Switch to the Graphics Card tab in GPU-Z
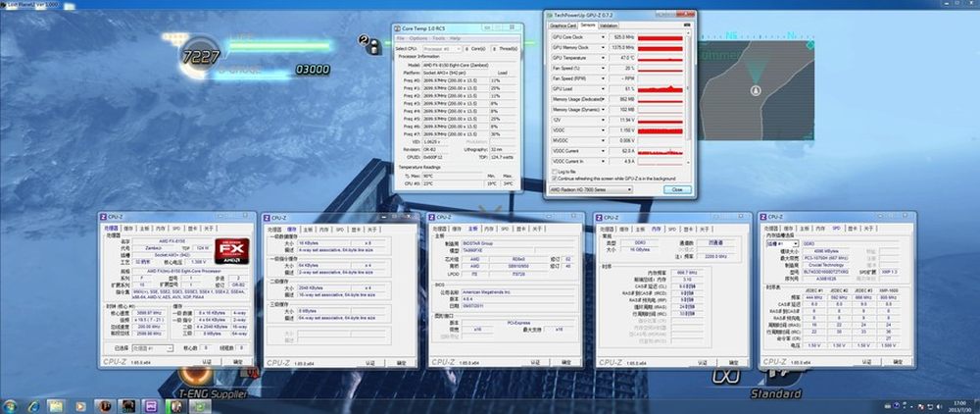The image size is (980, 414). click(x=563, y=24)
